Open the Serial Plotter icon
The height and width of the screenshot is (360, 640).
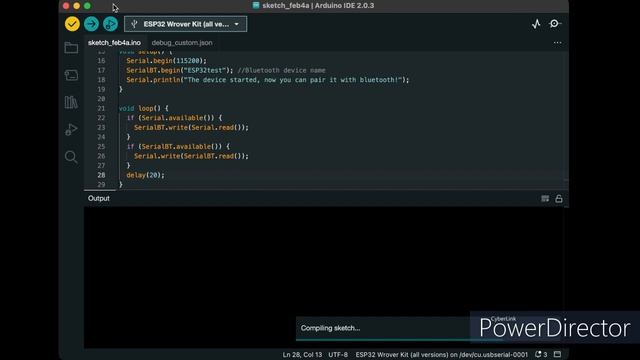pos(536,24)
